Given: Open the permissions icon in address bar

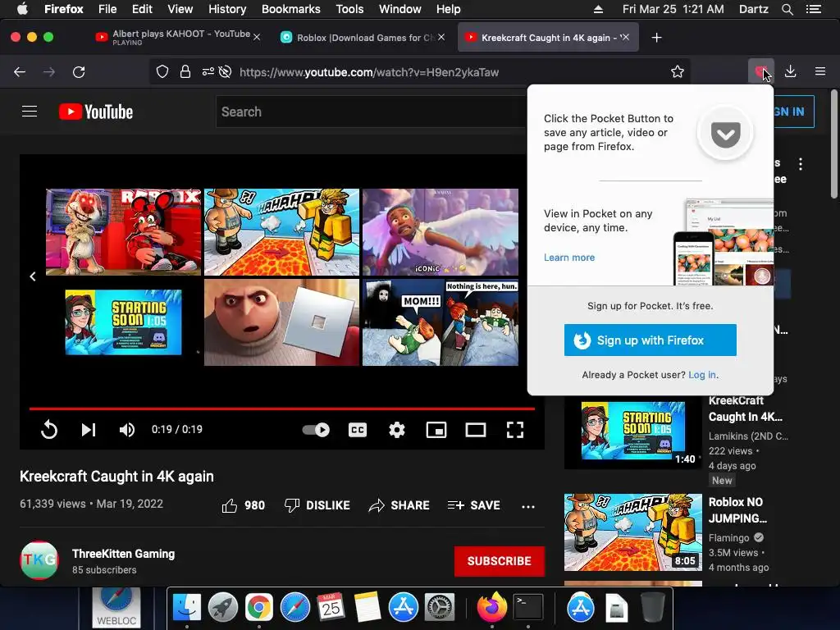Looking at the screenshot, I should (208, 72).
